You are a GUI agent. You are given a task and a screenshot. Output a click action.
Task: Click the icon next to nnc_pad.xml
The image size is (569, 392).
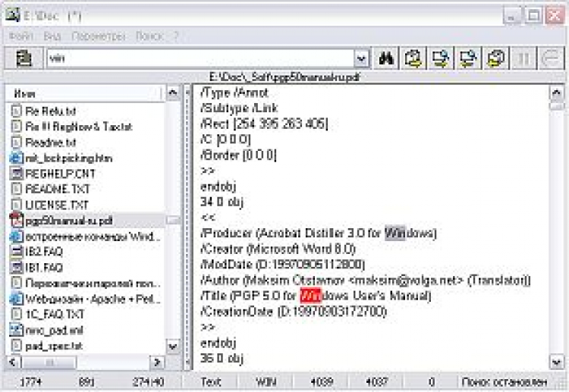pos(16,330)
